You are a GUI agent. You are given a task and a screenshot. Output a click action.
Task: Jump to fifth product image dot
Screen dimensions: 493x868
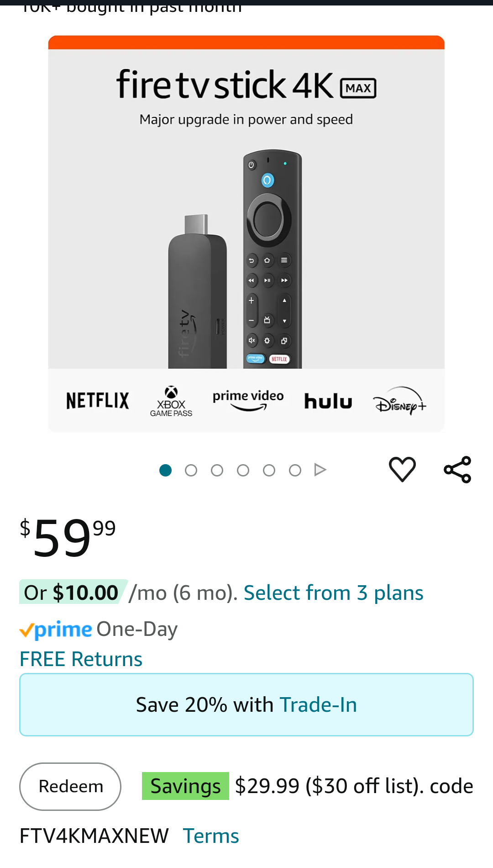pyautogui.click(x=269, y=470)
